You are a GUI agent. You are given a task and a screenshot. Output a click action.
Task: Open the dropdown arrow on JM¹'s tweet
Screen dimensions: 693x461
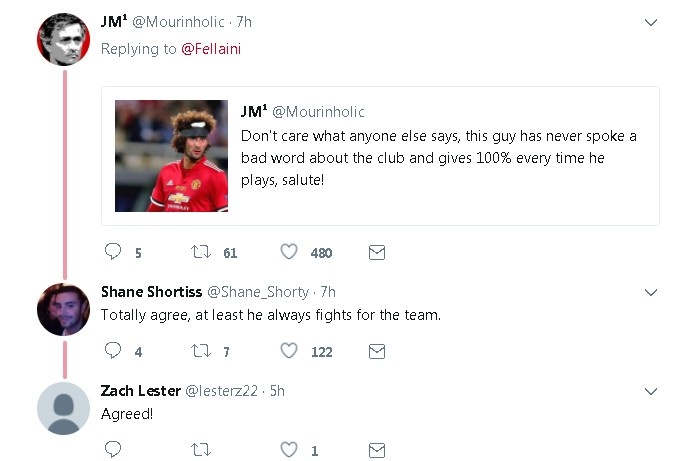pyautogui.click(x=651, y=22)
